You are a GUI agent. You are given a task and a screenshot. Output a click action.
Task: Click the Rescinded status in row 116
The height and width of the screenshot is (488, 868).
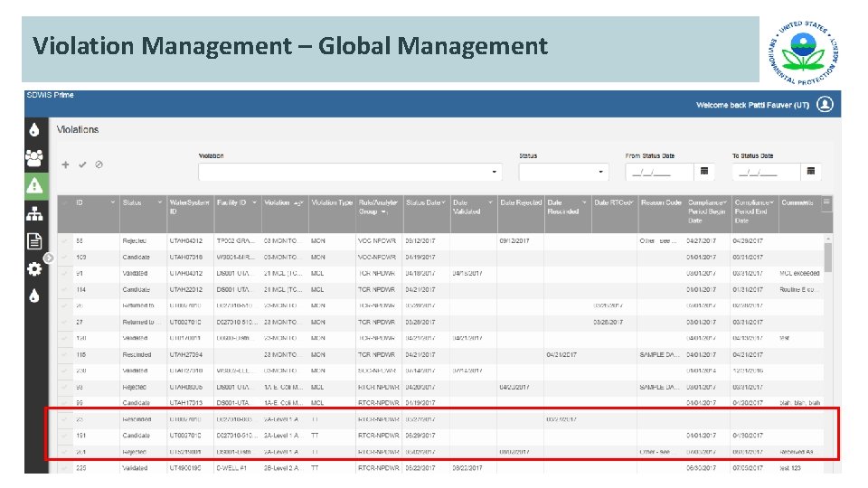(x=137, y=354)
